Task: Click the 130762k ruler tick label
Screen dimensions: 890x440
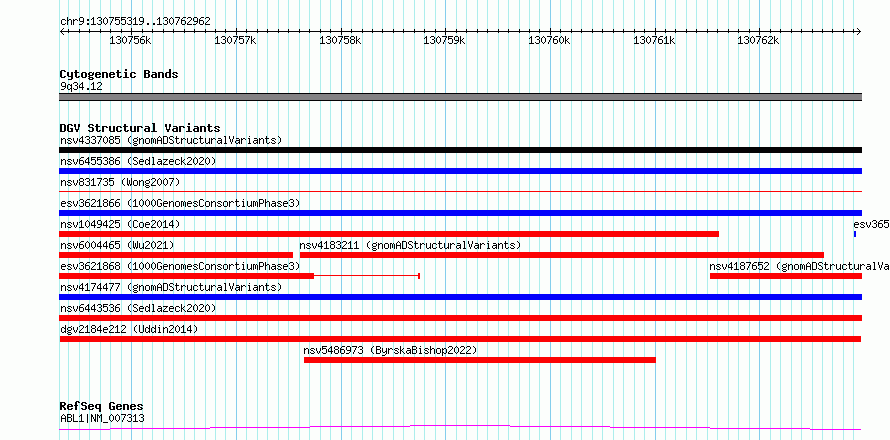Action: 759,41
